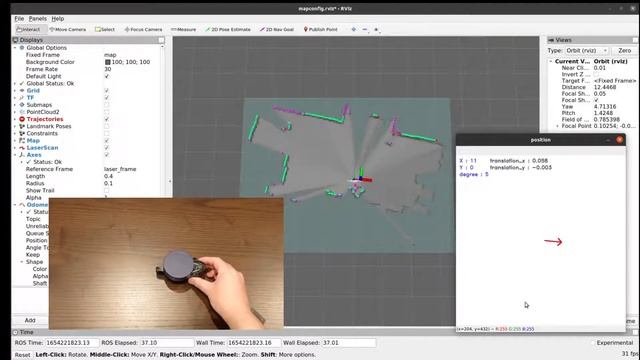Disable the Grid display checkbox
This screenshot has width=640, height=360.
pos(107,91)
